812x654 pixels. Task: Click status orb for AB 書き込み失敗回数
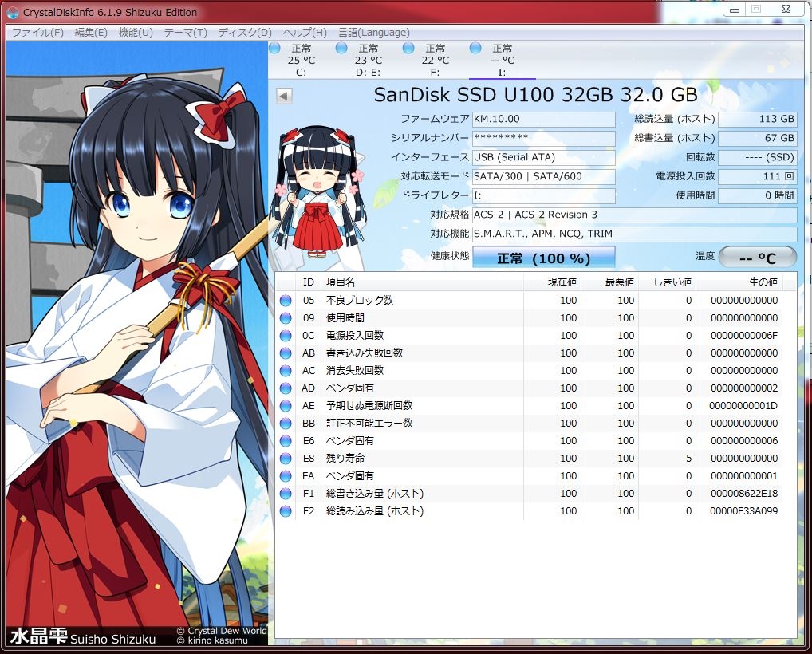tap(286, 353)
